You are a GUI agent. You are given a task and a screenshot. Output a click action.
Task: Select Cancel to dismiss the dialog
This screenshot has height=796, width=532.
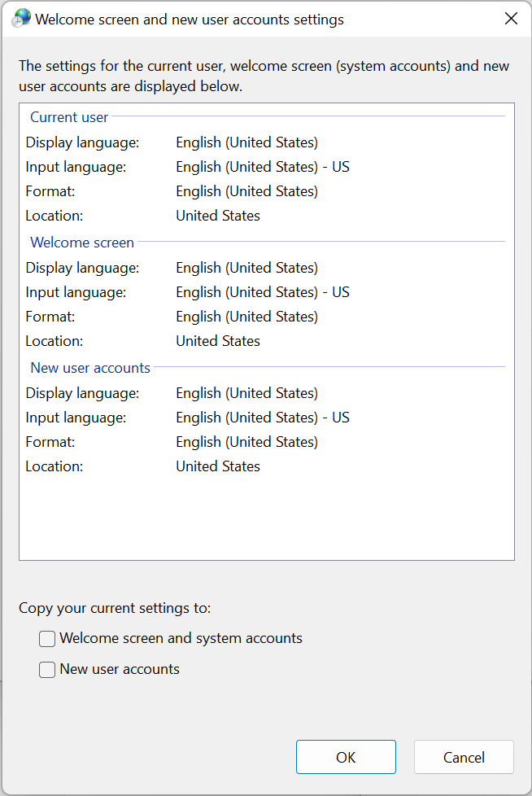tap(464, 757)
